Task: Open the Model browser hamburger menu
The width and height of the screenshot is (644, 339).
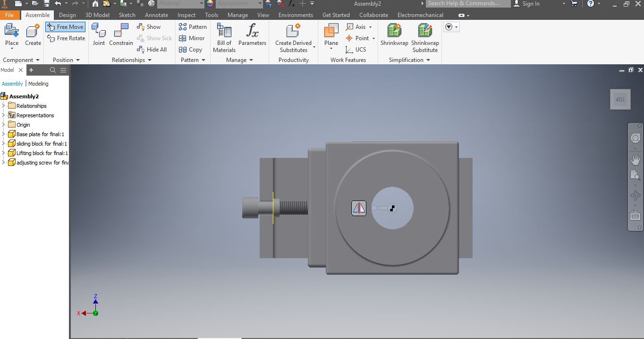Action: (x=63, y=70)
